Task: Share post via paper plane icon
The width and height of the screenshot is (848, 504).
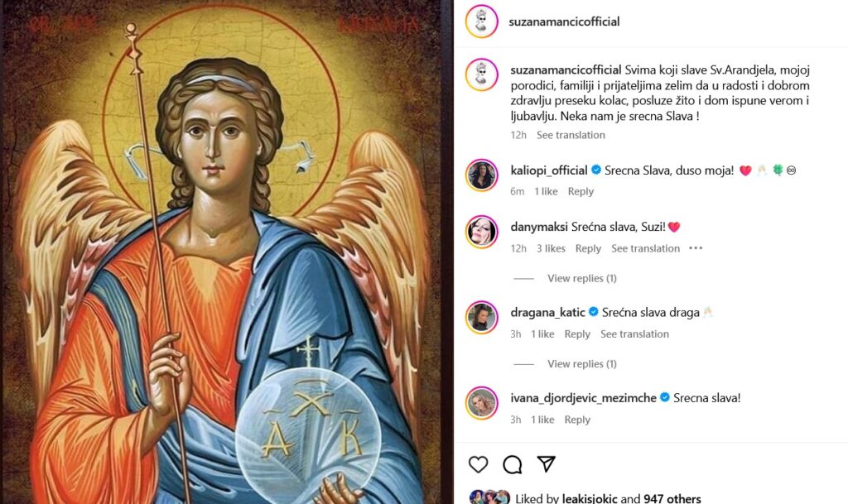Action: (546, 463)
